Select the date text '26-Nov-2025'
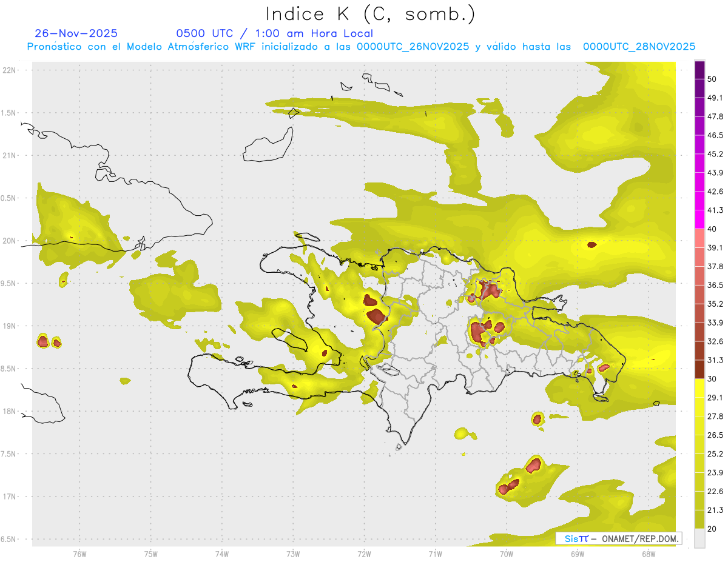This screenshot has height=562, width=728. tap(76, 33)
